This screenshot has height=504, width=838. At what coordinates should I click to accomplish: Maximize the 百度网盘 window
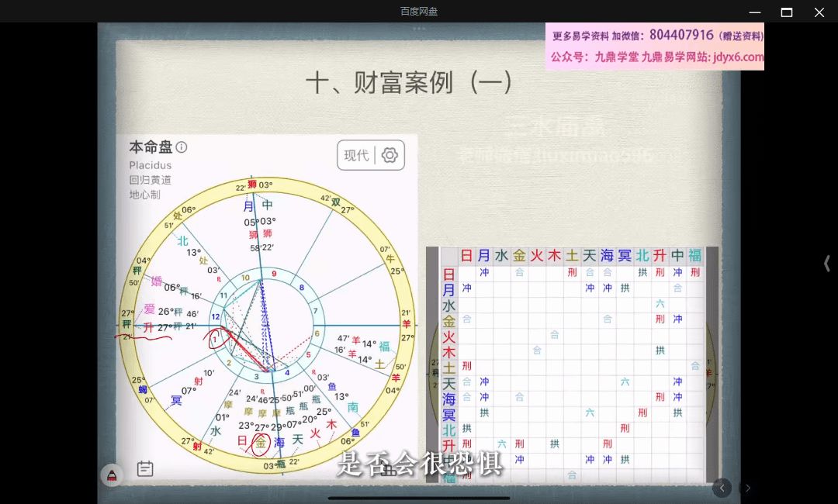pyautogui.click(x=786, y=12)
